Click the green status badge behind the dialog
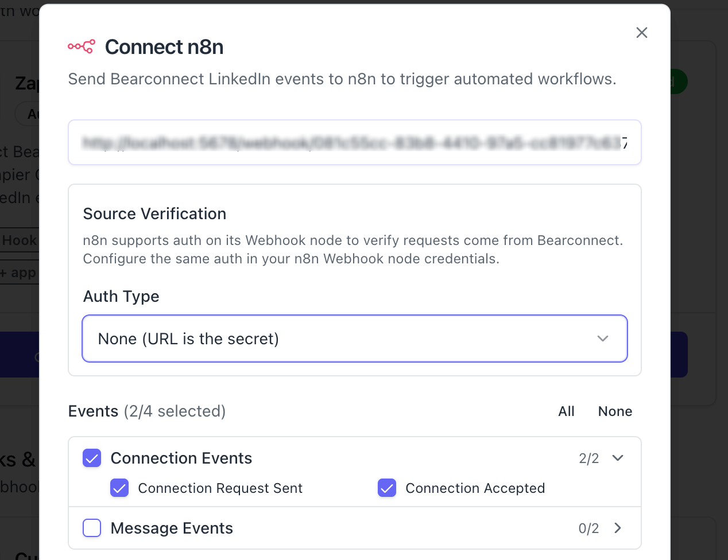Viewport: 728px width, 560px height. tap(676, 81)
